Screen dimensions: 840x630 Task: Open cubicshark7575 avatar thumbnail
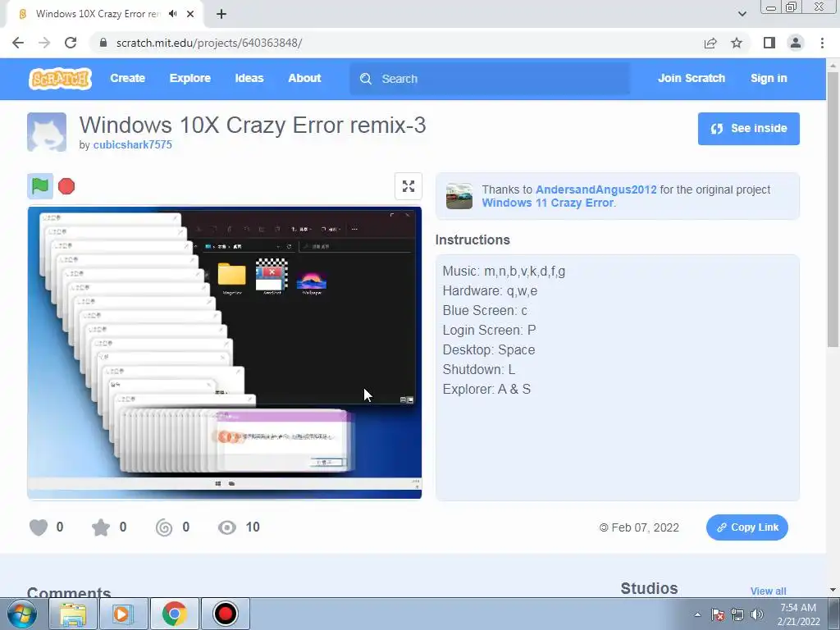pos(47,132)
